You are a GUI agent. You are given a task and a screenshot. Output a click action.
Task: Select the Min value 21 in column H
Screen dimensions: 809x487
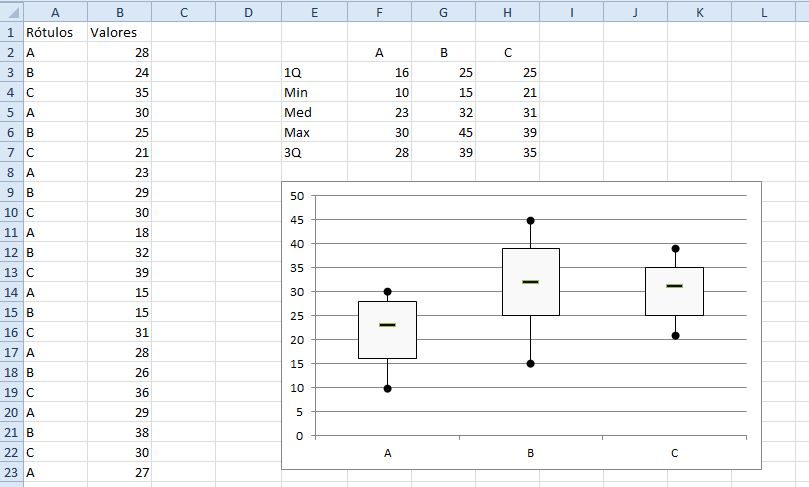tap(507, 92)
